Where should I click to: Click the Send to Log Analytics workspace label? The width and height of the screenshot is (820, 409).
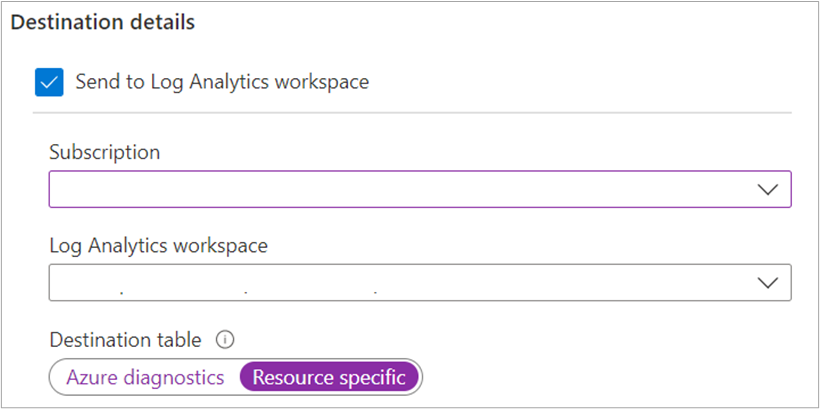222,82
